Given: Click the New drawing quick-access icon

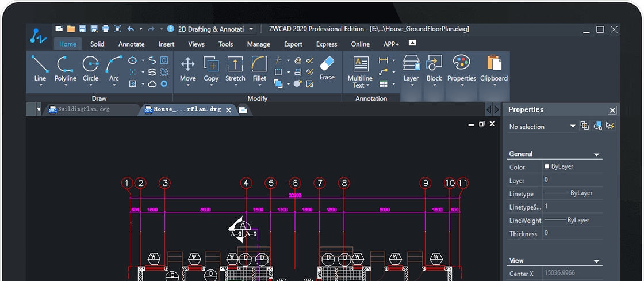Looking at the screenshot, I should tap(59, 29).
